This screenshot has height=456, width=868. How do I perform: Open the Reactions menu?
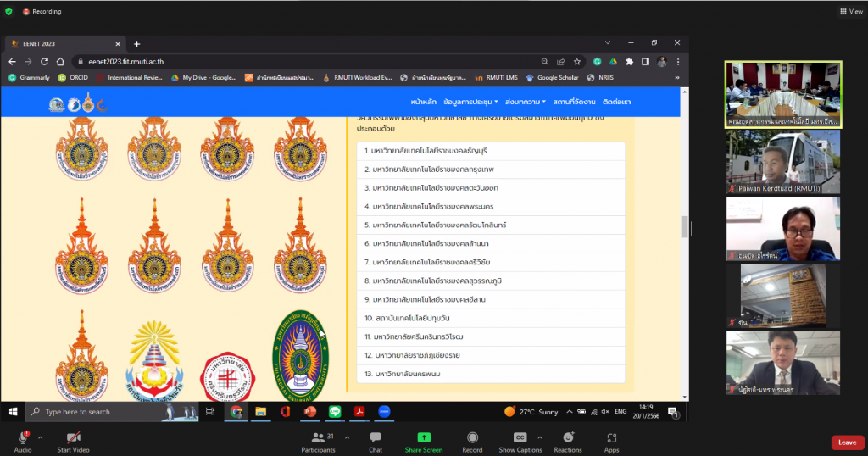point(567,437)
